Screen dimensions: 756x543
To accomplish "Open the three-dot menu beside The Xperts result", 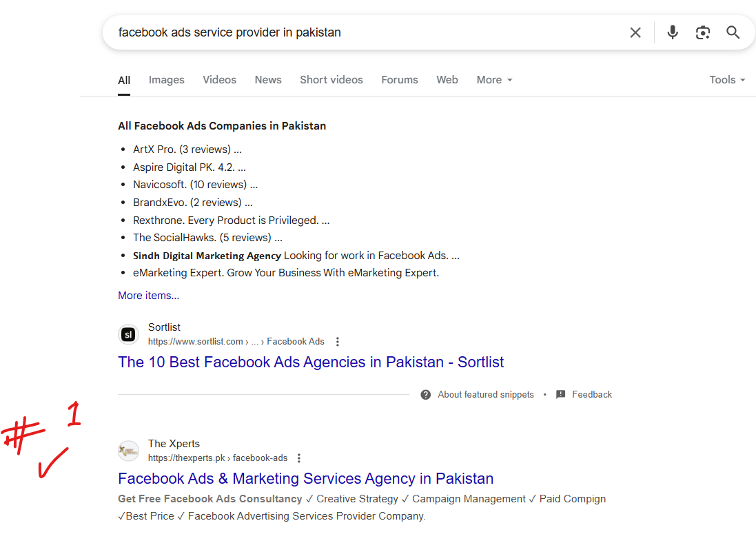I will point(299,458).
